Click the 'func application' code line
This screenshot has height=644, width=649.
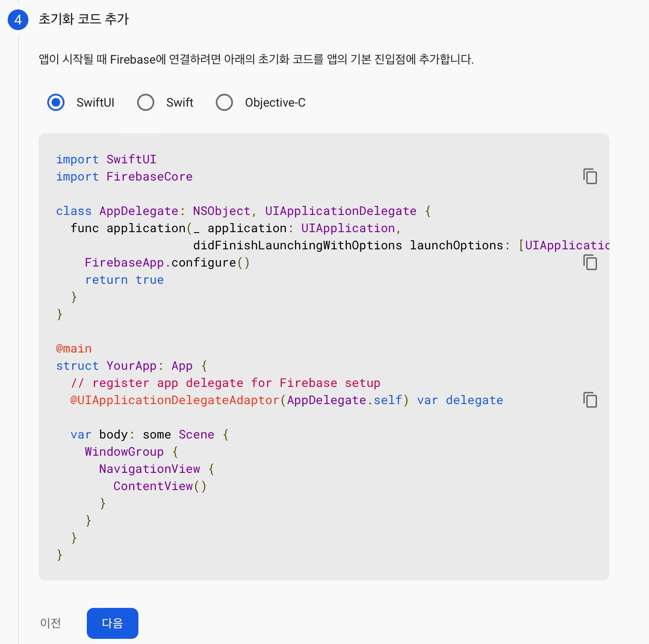pyautogui.click(x=236, y=228)
